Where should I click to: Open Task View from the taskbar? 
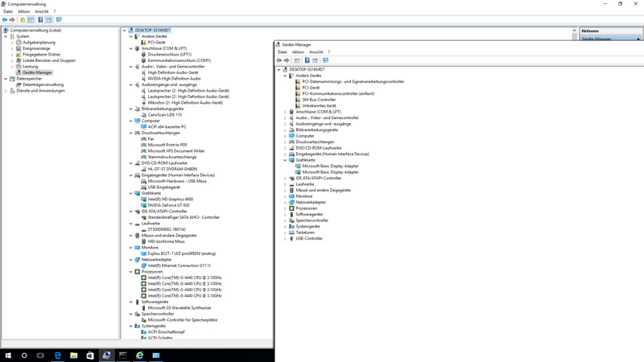(40, 355)
